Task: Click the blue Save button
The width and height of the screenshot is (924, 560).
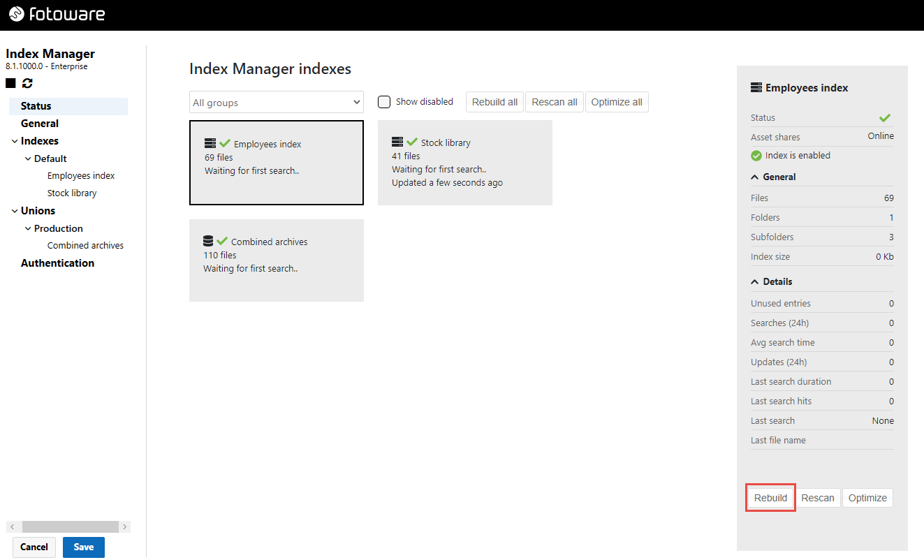Action: click(x=84, y=547)
